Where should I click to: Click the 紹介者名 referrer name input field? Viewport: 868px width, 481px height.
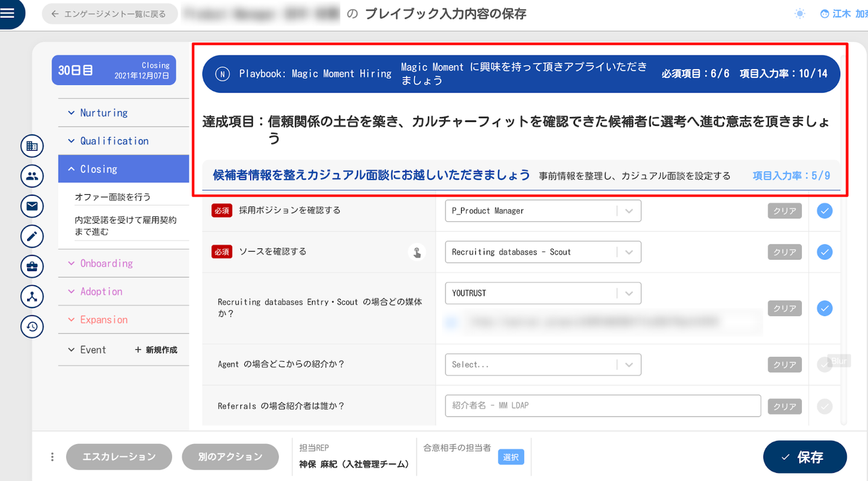point(603,406)
